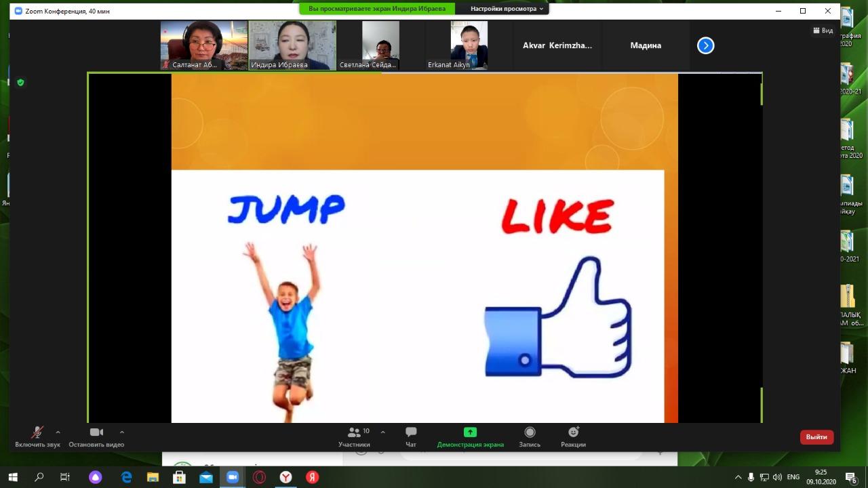Click the red Выйти button
Image resolution: width=868 pixels, height=488 pixels.
(x=816, y=437)
